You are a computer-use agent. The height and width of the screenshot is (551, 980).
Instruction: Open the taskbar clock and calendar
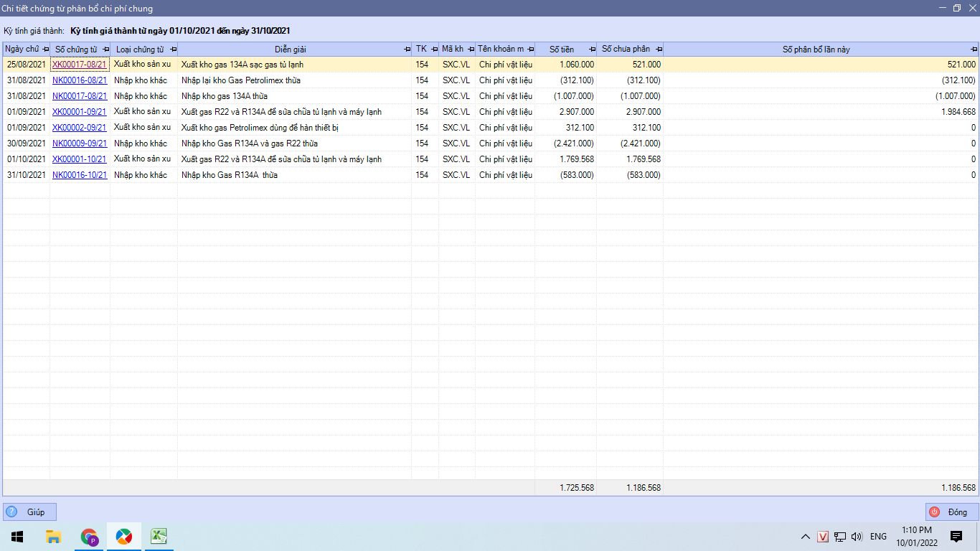tap(916, 536)
